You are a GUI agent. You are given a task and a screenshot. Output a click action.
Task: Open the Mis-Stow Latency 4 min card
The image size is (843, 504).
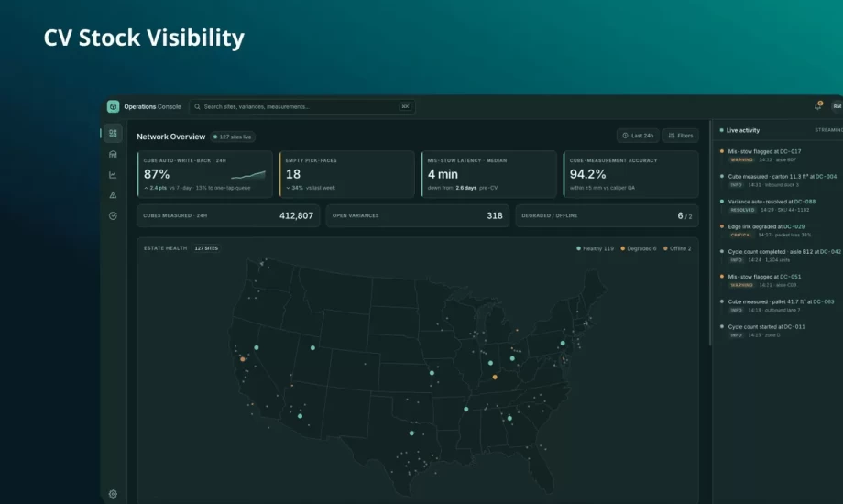click(488, 174)
